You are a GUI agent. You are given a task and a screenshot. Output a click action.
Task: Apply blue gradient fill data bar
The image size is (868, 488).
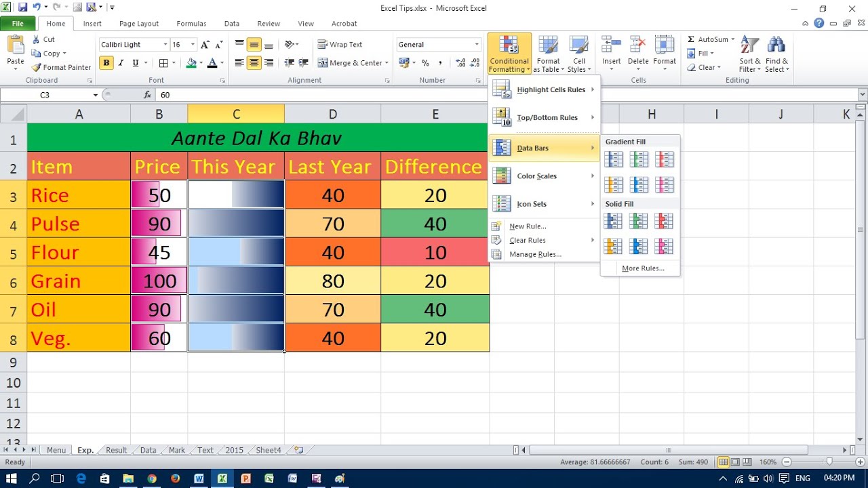click(x=613, y=159)
